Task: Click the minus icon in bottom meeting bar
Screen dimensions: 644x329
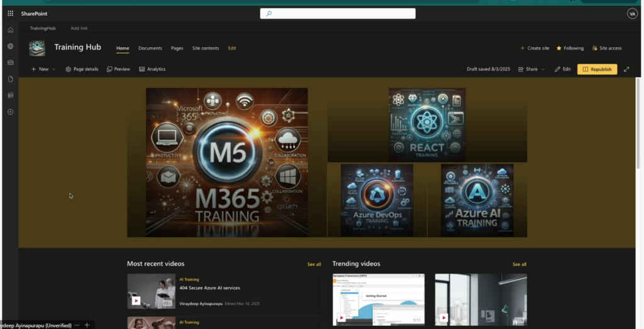Action: tap(77, 325)
